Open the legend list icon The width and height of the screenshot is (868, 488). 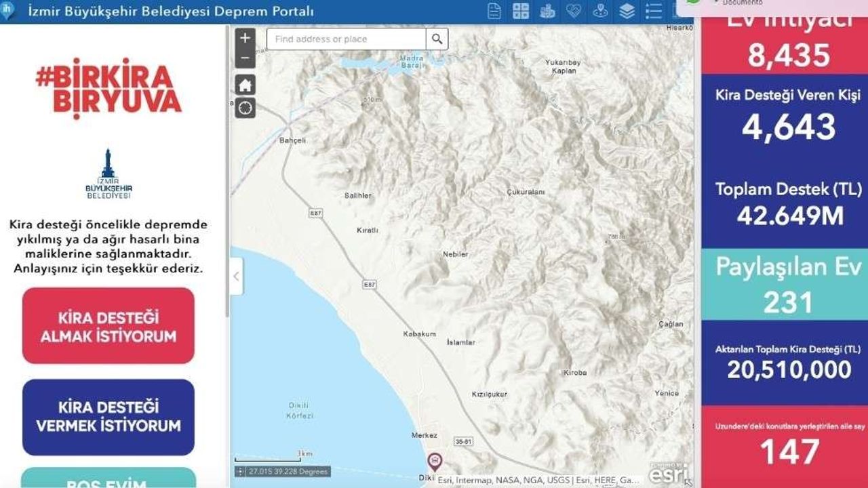(x=654, y=11)
